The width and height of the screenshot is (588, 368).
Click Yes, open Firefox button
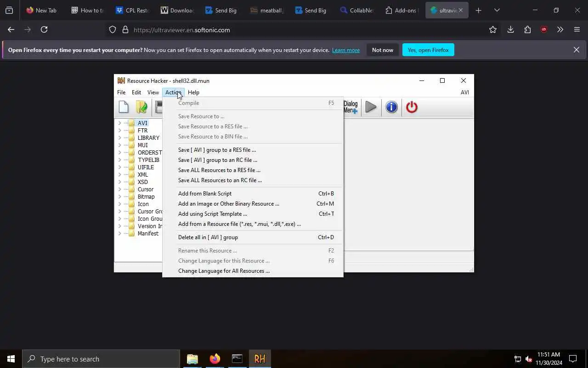428,50
